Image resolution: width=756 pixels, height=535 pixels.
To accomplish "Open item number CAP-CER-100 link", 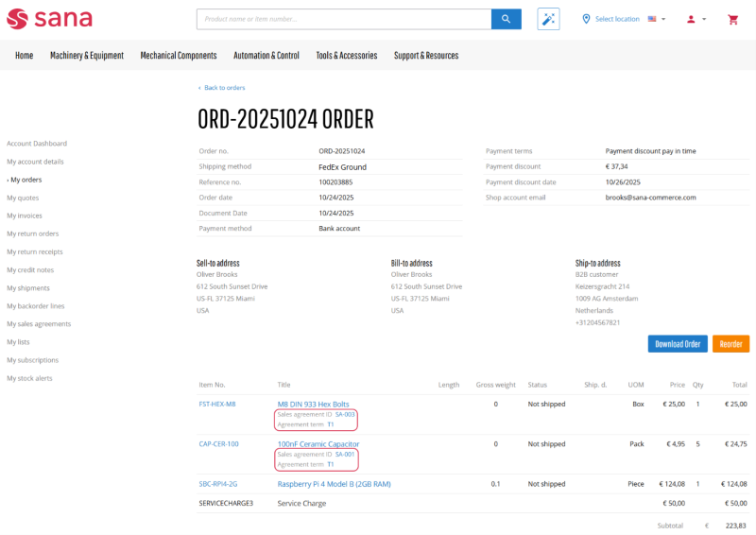I will [218, 444].
